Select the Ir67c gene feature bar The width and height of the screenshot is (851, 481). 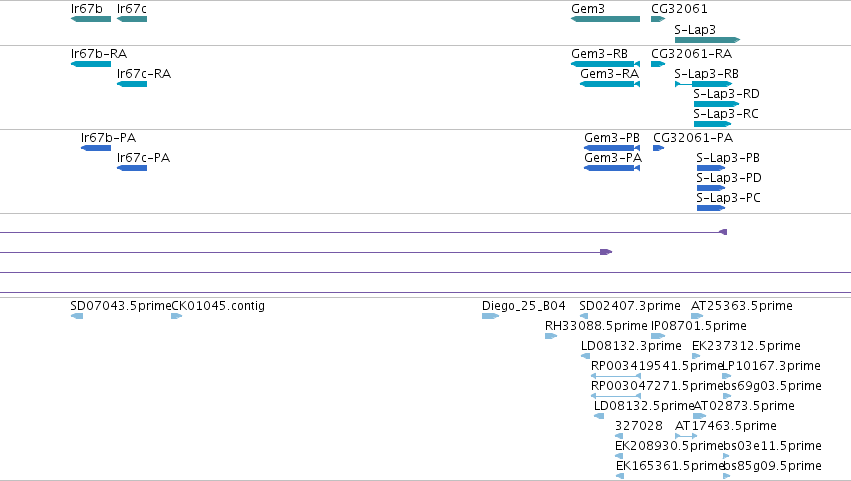132,19
